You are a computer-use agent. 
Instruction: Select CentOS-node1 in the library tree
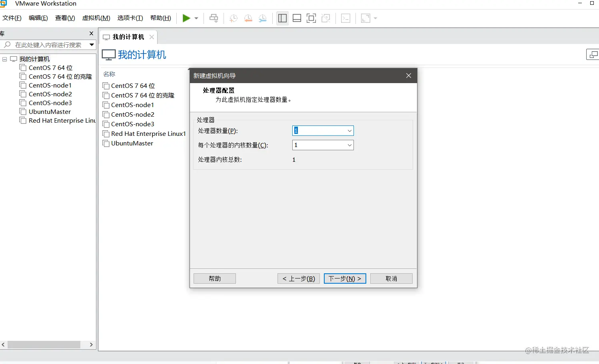pyautogui.click(x=50, y=86)
